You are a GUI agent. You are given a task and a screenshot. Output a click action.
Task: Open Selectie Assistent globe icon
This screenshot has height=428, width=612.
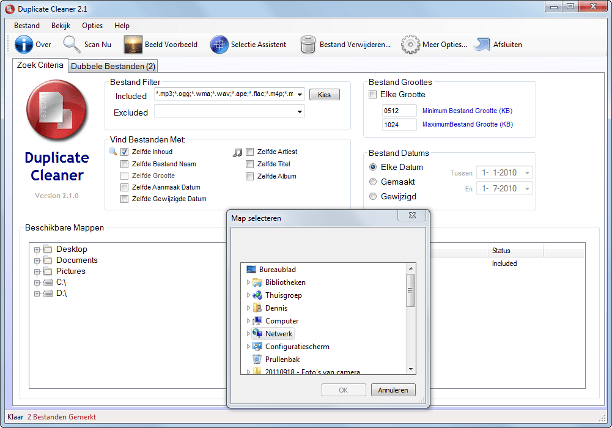click(x=219, y=44)
